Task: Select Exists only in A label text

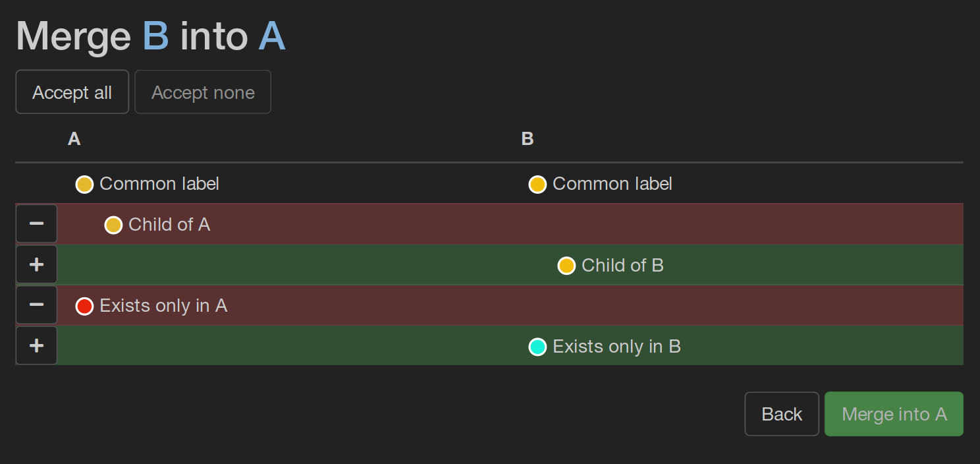Action: coord(163,306)
